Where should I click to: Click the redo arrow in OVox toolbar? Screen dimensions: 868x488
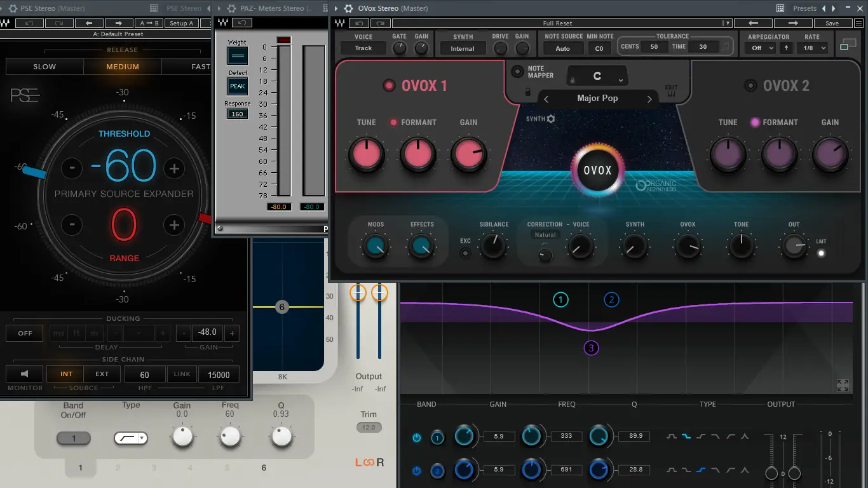pyautogui.click(x=381, y=23)
